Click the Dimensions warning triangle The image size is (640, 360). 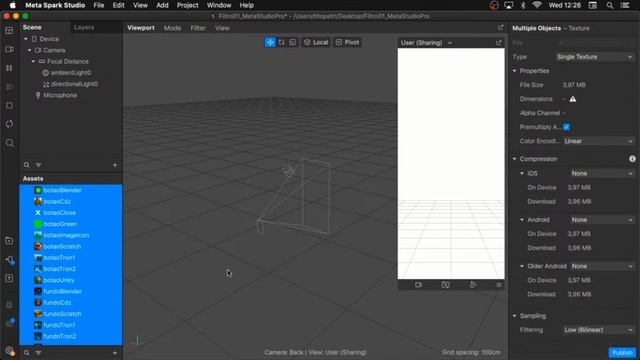(x=573, y=99)
